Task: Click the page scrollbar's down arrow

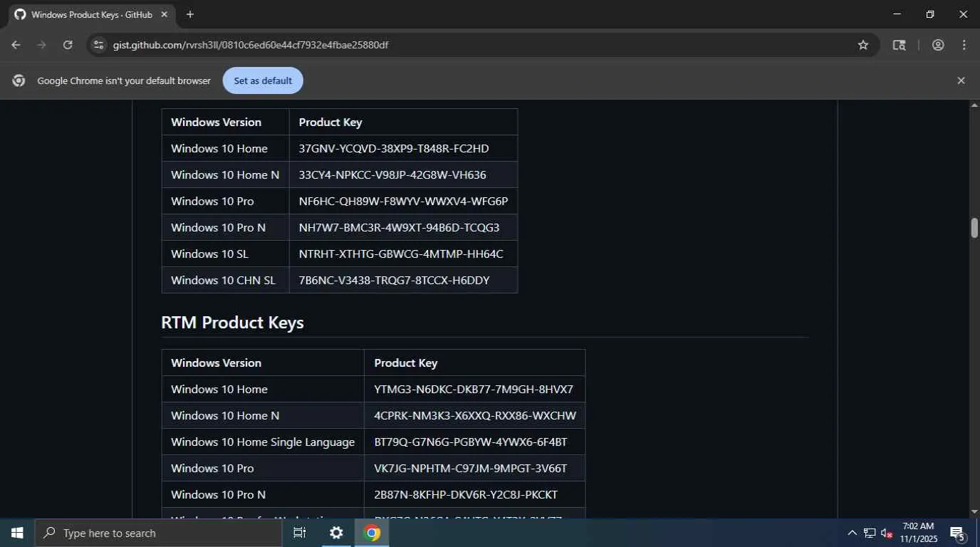Action: 974,512
